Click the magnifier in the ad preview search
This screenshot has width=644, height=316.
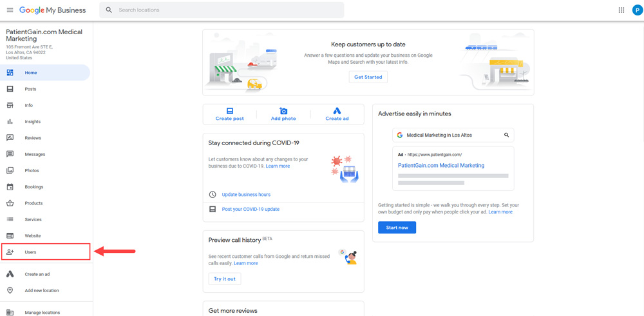pyautogui.click(x=506, y=135)
